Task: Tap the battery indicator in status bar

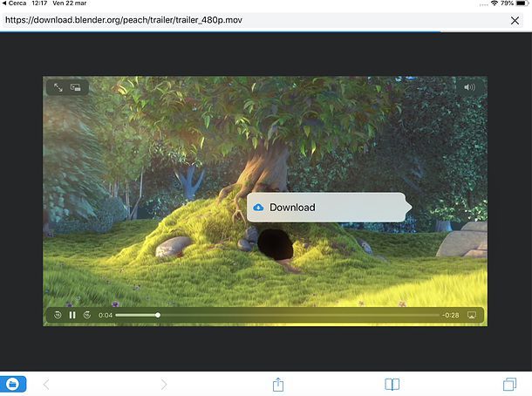Action: pyautogui.click(x=522, y=3)
